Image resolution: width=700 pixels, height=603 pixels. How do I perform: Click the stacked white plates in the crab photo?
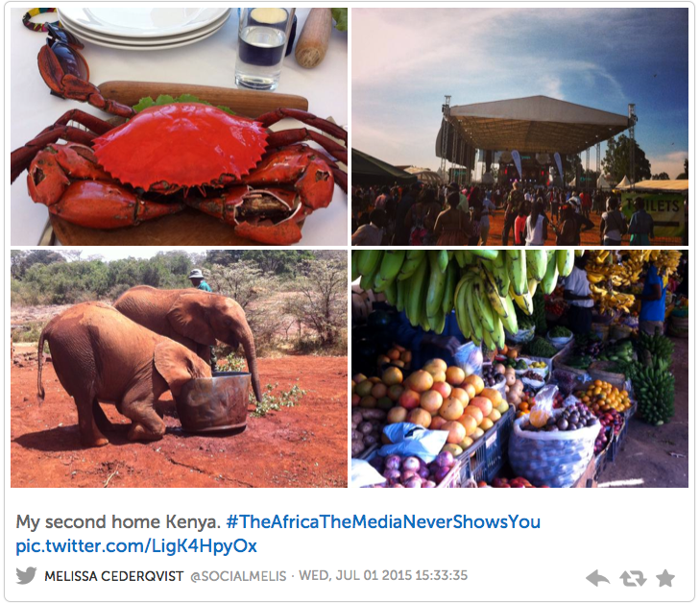click(x=144, y=27)
